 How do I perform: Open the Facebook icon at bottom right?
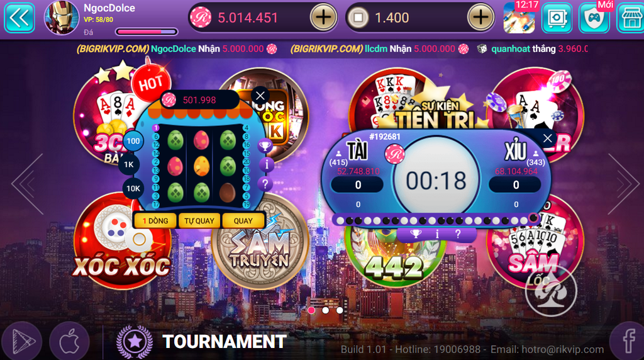628,340
